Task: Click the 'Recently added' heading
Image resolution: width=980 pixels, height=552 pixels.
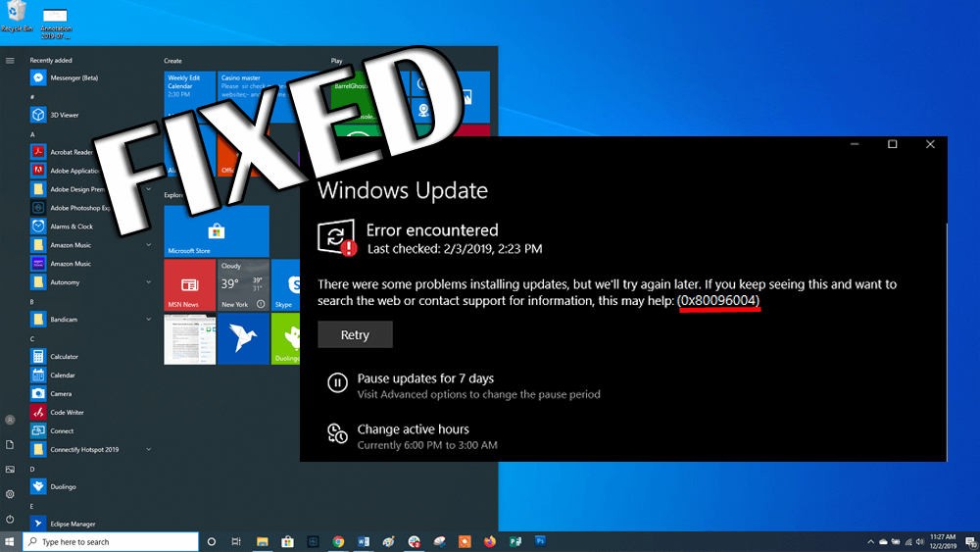Action: point(51,60)
